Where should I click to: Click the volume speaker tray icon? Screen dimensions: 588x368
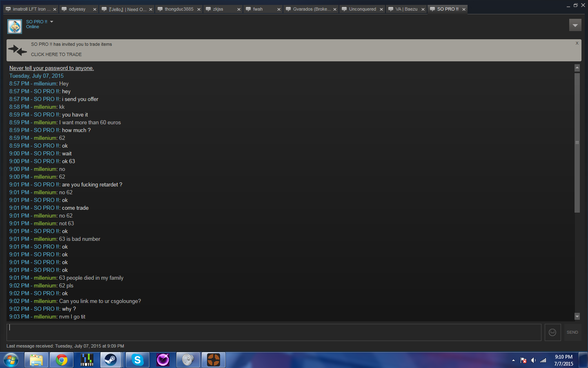533,360
